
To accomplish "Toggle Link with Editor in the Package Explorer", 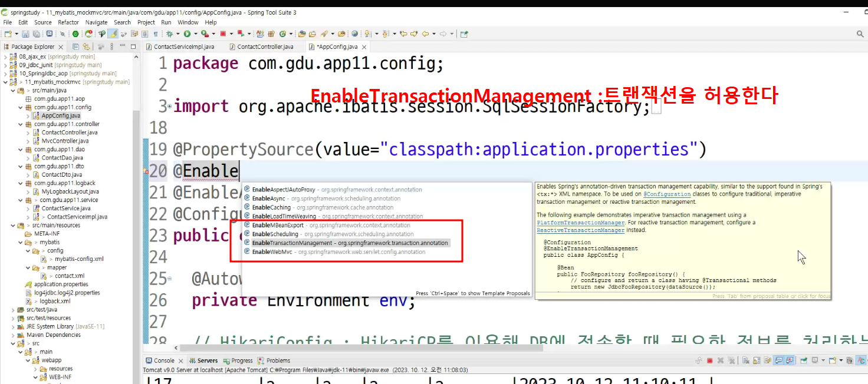I will (86, 47).
